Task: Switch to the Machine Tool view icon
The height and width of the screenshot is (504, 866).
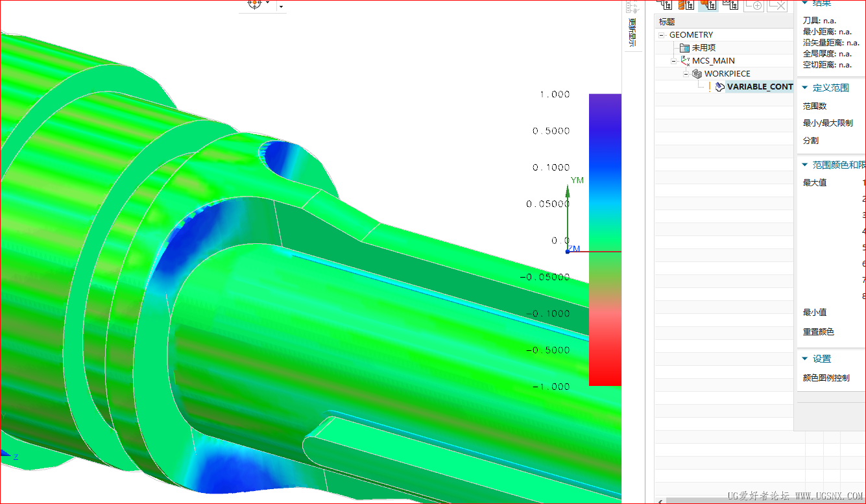Action: 686,5
